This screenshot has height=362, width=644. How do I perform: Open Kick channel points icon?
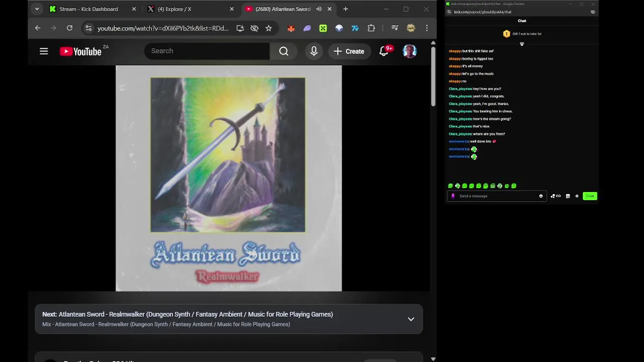click(555, 196)
